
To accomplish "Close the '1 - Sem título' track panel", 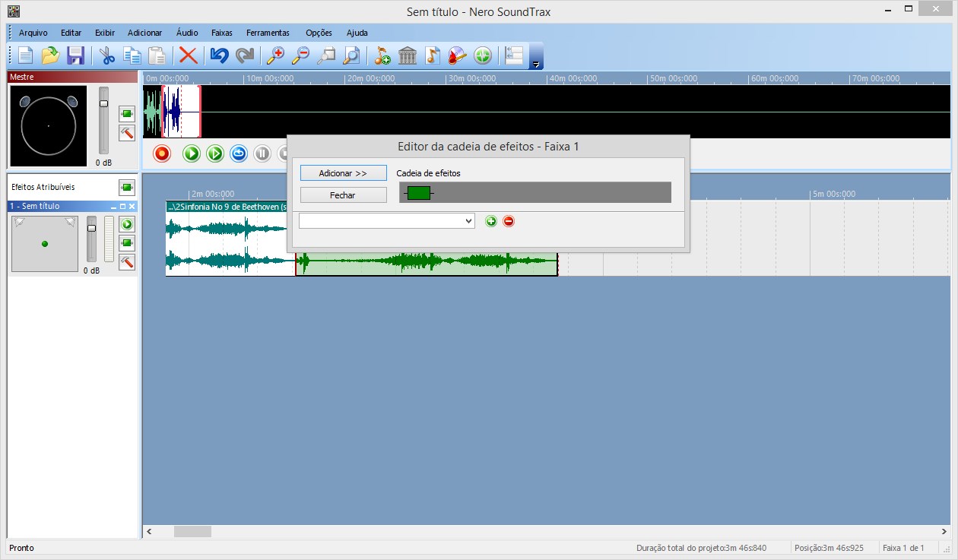I will (132, 207).
